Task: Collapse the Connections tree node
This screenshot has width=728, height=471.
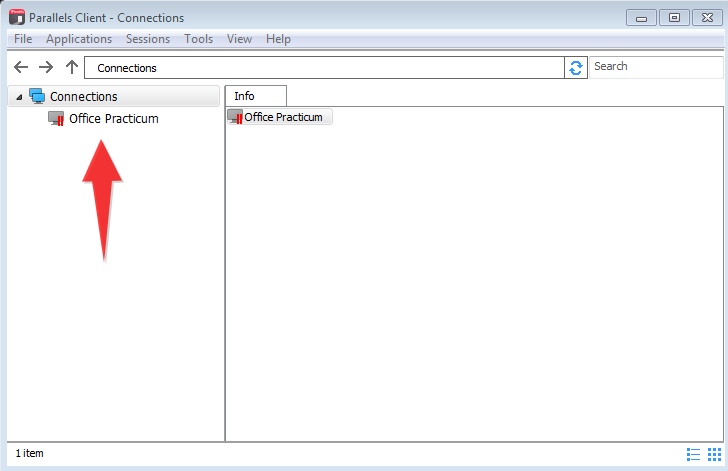Action: [19, 97]
